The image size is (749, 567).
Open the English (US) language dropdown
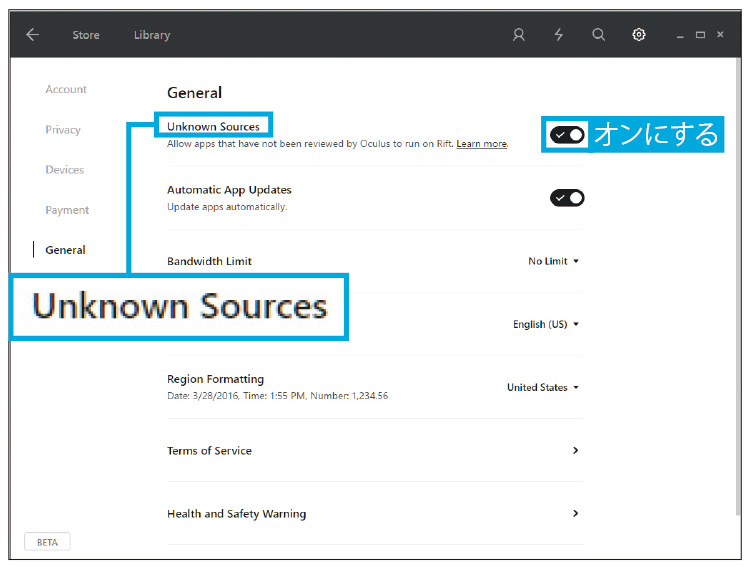[x=545, y=324]
